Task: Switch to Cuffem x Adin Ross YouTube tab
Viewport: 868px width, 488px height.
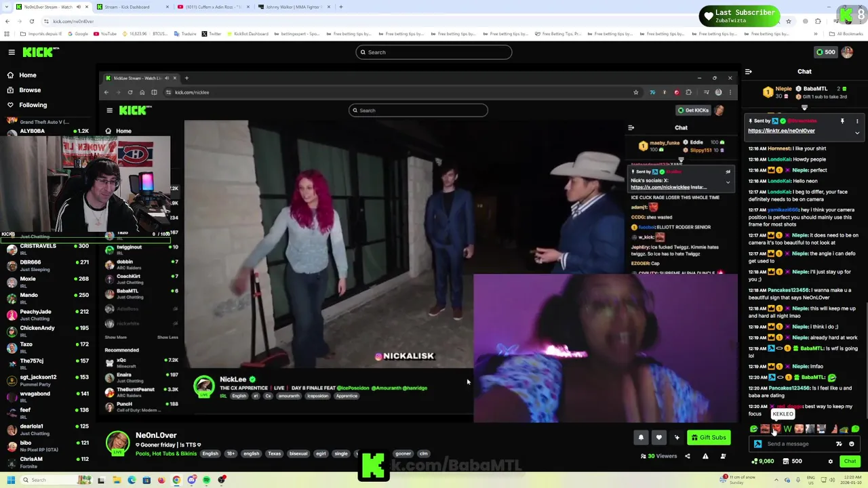Action: click(x=212, y=7)
